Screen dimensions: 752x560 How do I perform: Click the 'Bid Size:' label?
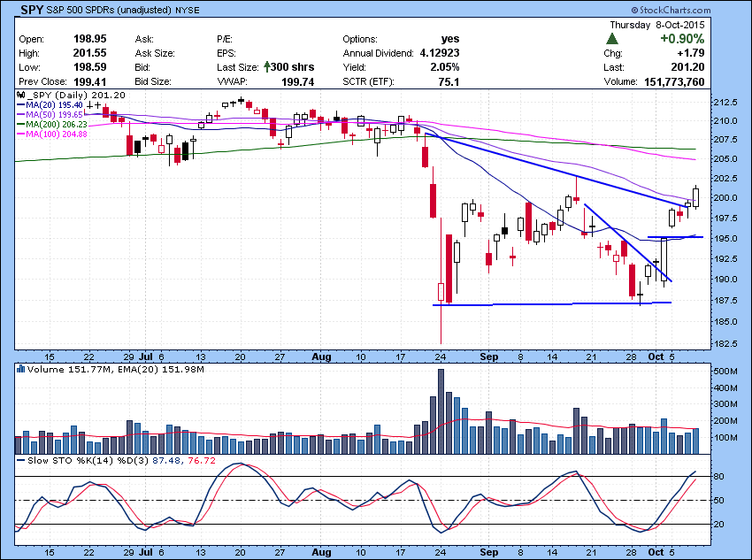(x=152, y=81)
